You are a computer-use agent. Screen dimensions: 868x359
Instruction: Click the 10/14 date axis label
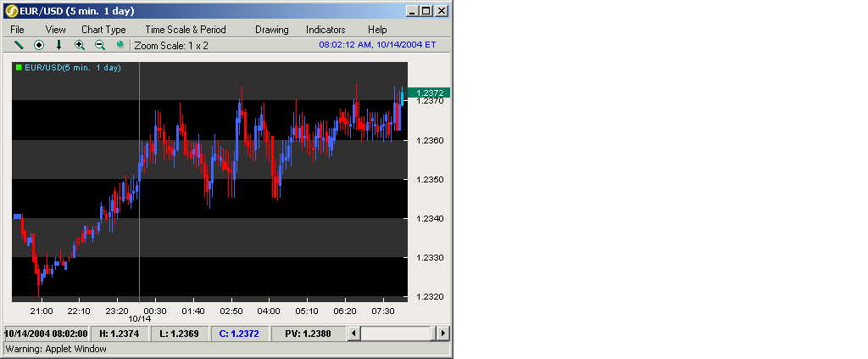(140, 318)
